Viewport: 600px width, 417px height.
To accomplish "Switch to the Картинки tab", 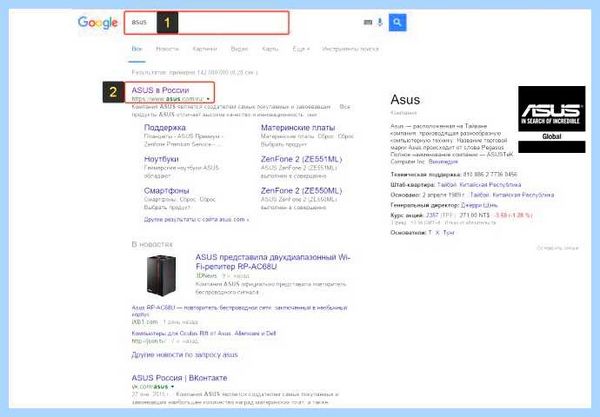I will tap(205, 49).
